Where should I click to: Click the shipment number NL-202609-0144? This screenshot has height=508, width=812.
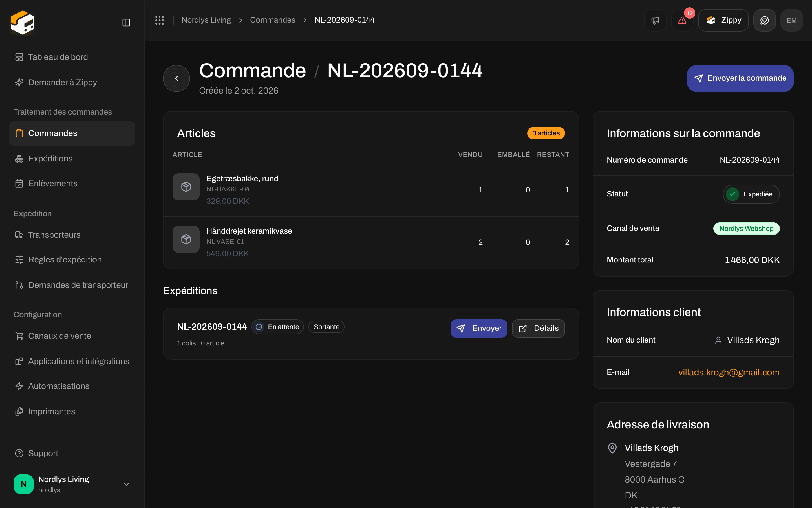(x=212, y=327)
